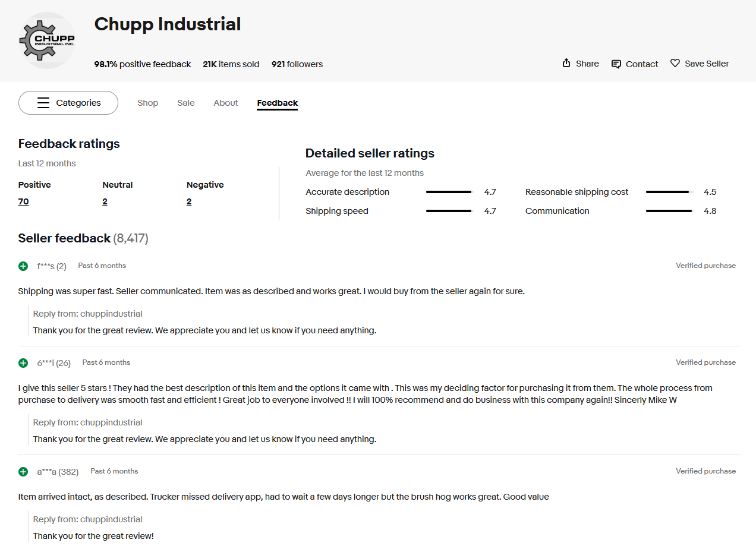Click the Accurate description rating bar

(449, 192)
